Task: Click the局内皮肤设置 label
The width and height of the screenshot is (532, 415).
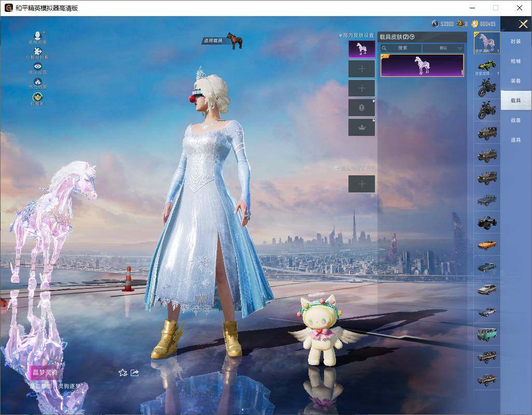Action: pos(358,35)
